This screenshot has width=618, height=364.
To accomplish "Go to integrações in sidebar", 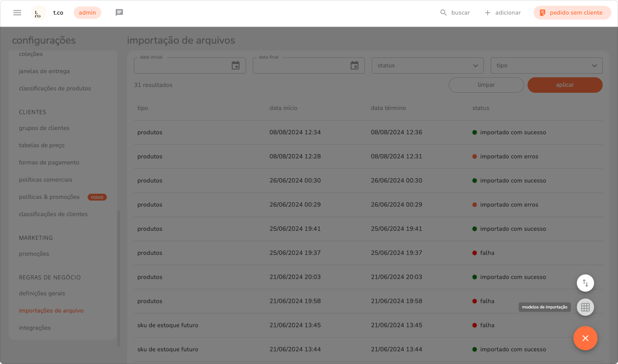I will click(35, 328).
